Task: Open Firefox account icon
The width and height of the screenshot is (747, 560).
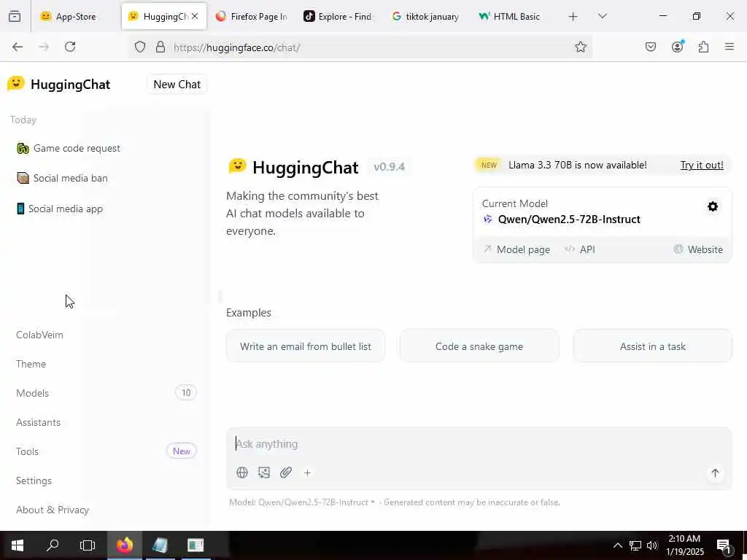Action: [x=677, y=47]
